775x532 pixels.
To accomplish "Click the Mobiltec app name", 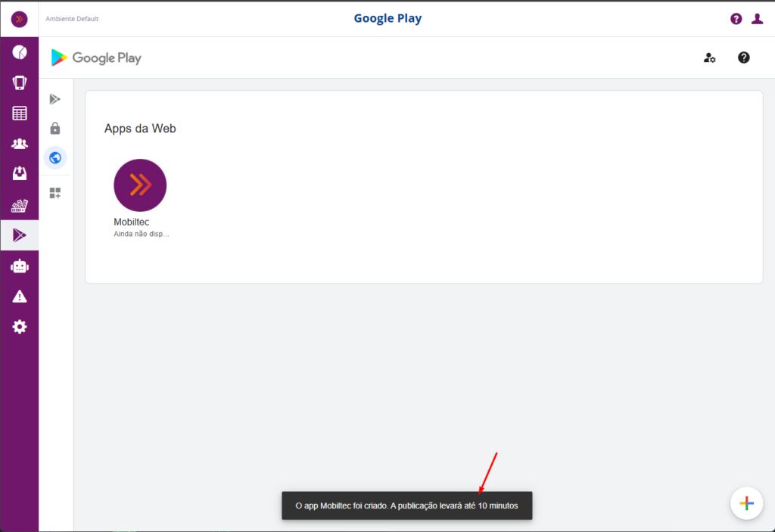I will click(132, 222).
